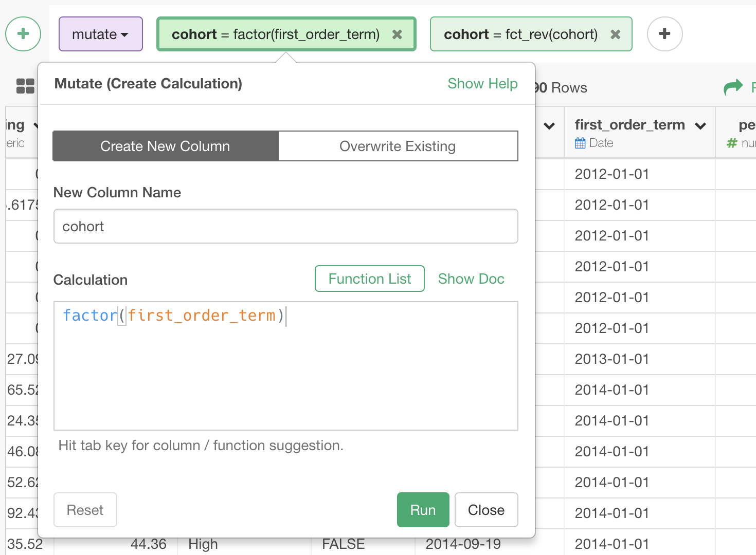
Task: Click the gray plus button after steps
Action: (664, 34)
